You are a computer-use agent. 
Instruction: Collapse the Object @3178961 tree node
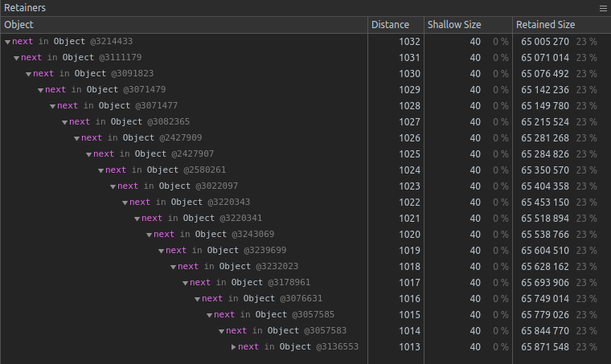pyautogui.click(x=186, y=283)
